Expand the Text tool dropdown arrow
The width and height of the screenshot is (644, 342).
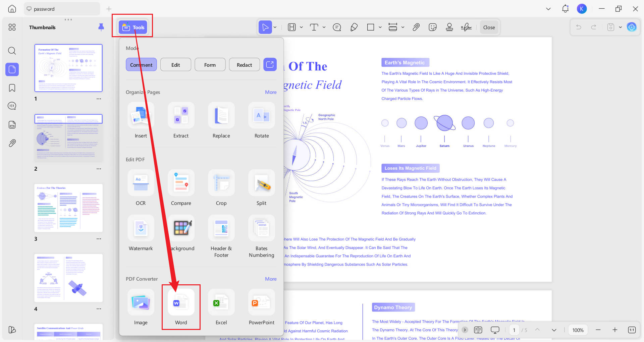324,27
